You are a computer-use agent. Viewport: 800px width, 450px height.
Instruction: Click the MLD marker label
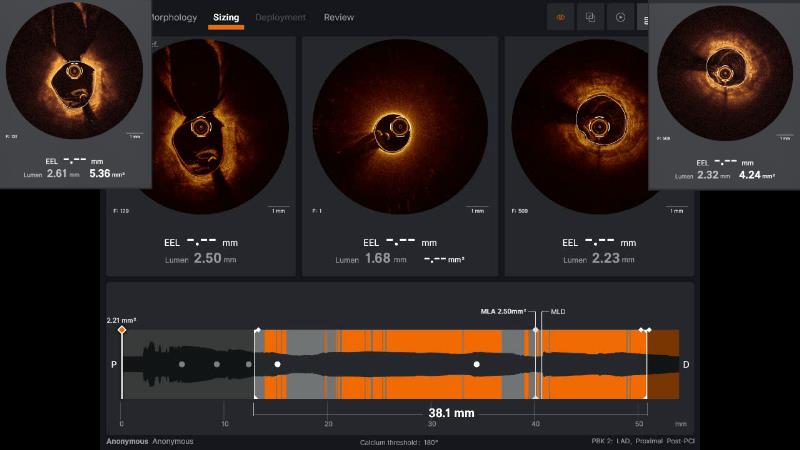[559, 312]
